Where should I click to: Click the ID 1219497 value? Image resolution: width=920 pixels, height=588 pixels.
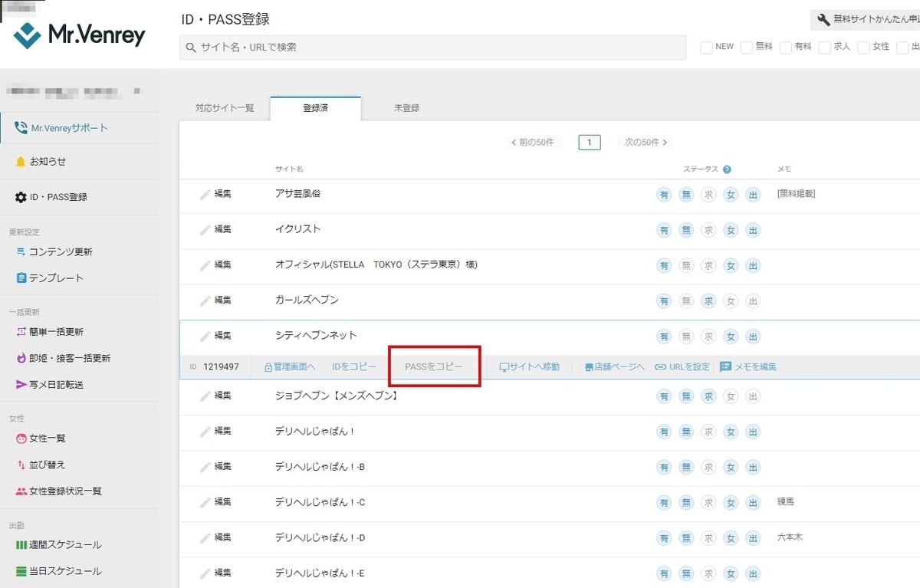point(222,367)
